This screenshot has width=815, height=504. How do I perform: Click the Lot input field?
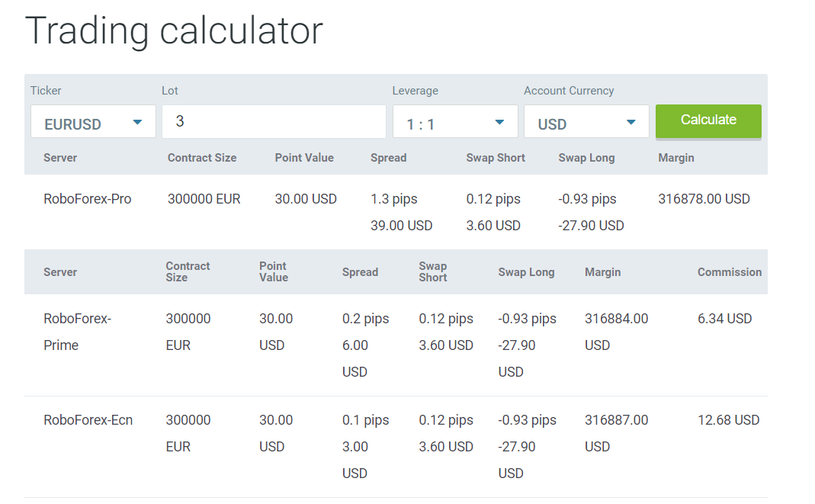click(274, 121)
